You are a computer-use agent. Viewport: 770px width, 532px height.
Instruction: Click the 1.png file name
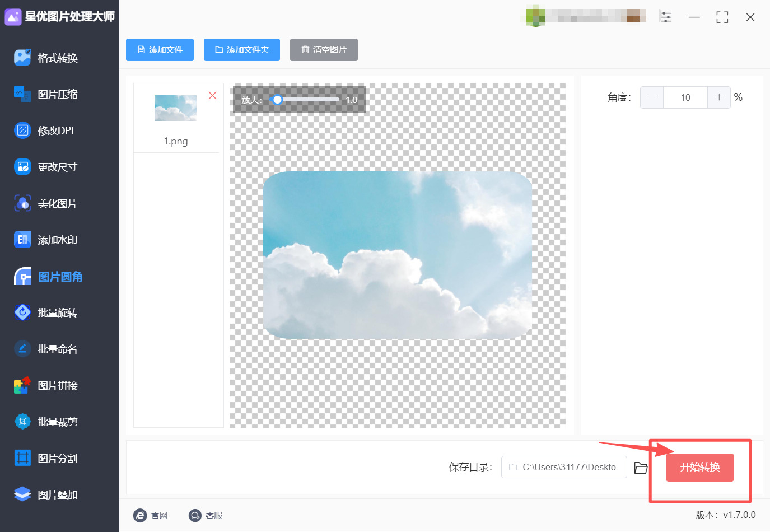coord(176,141)
